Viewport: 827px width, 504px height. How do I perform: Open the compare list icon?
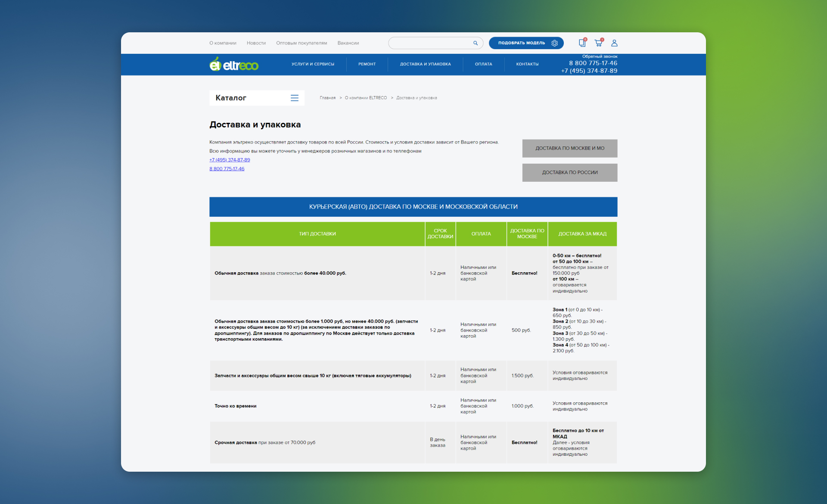click(x=582, y=43)
